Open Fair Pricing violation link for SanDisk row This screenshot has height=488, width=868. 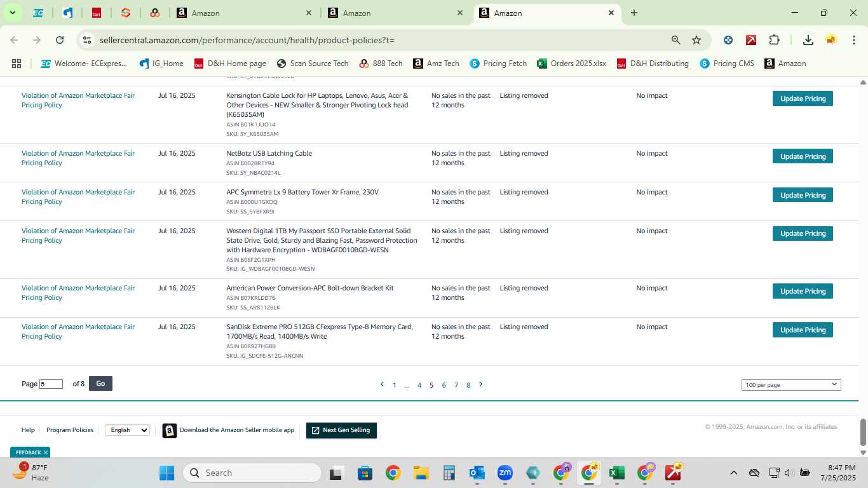tap(78, 332)
